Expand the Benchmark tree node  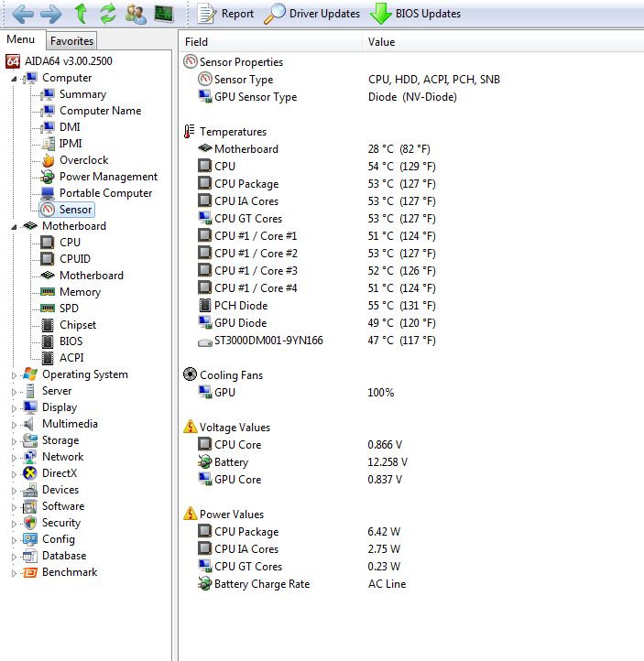point(15,572)
